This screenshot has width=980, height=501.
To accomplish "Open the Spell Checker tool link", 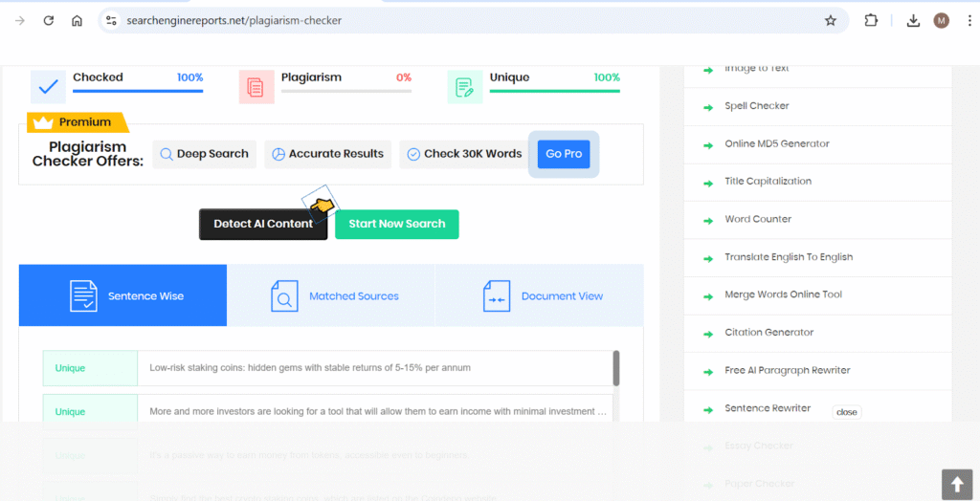I will pos(756,106).
